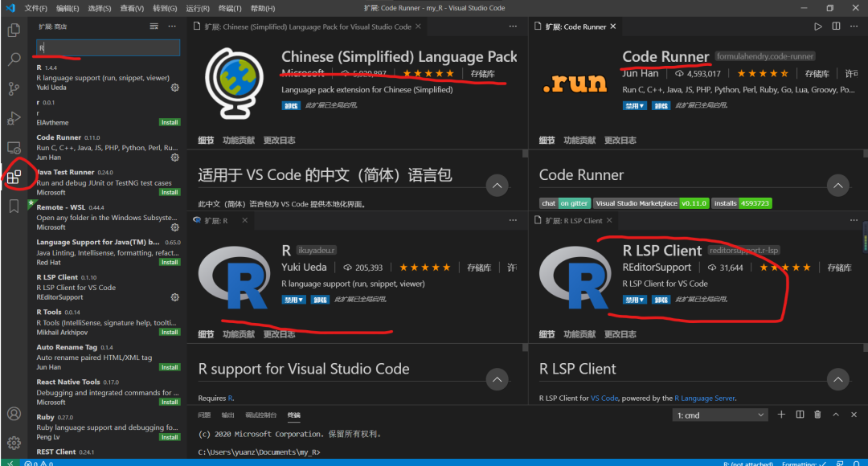Open gear menu for R LSP Client

click(175, 297)
